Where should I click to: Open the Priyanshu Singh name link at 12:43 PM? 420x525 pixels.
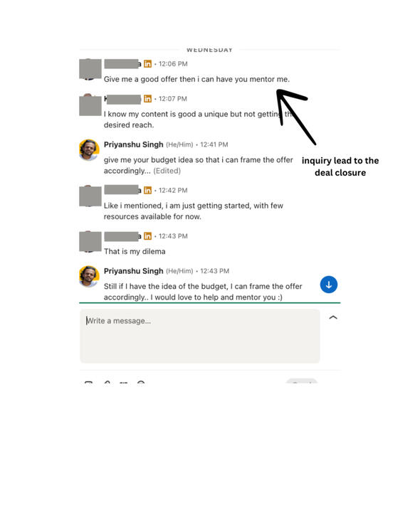pyautogui.click(x=133, y=271)
